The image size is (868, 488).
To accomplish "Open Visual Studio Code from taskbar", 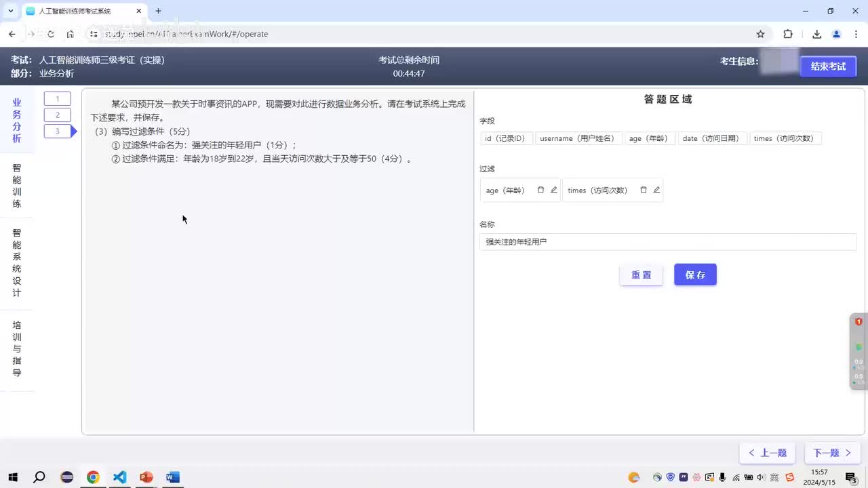I will 119,477.
